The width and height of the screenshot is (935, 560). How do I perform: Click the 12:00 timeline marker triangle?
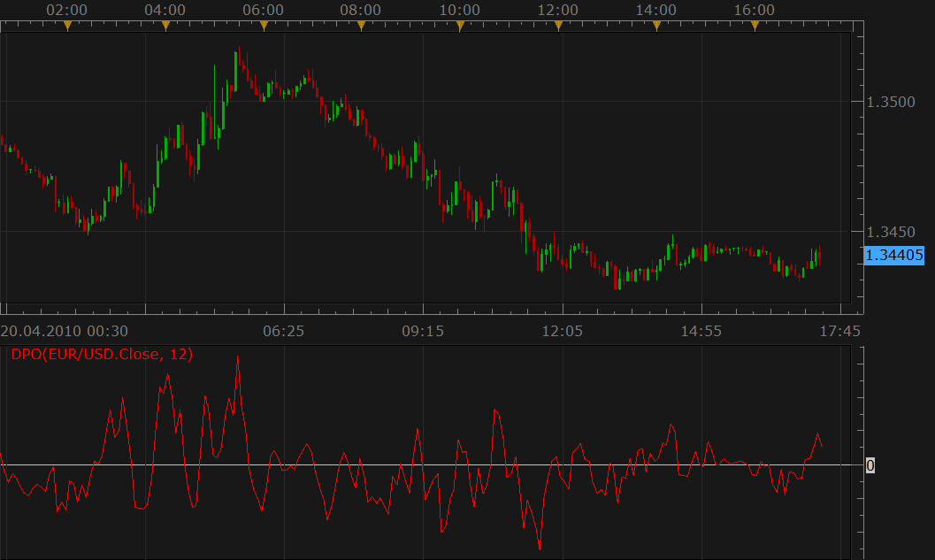[559, 26]
